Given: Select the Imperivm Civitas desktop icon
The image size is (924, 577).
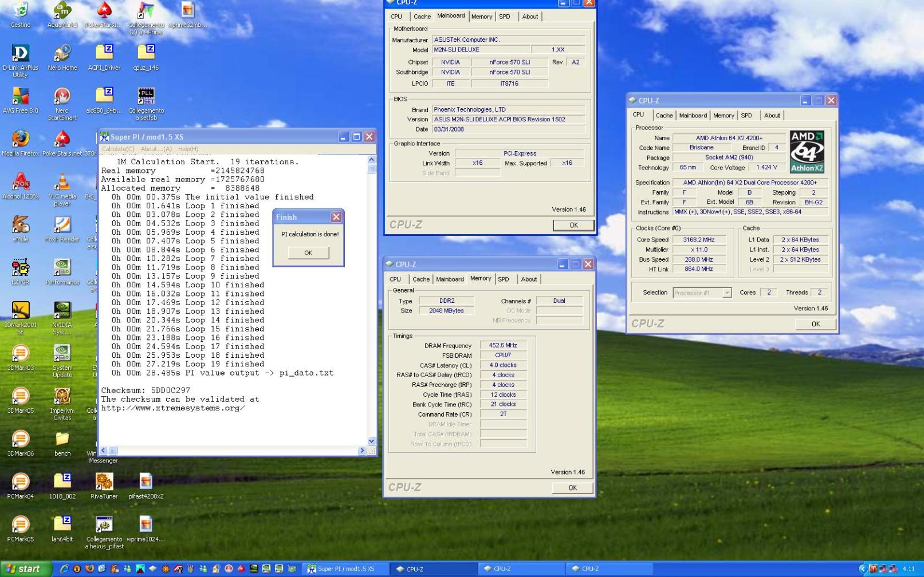Looking at the screenshot, I should 62,404.
